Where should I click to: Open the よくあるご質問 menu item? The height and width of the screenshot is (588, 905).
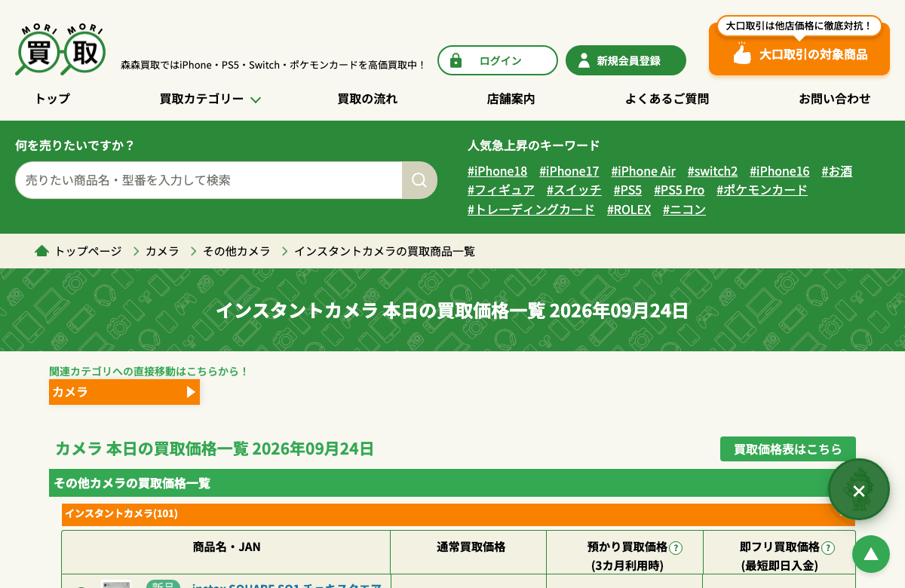click(667, 99)
